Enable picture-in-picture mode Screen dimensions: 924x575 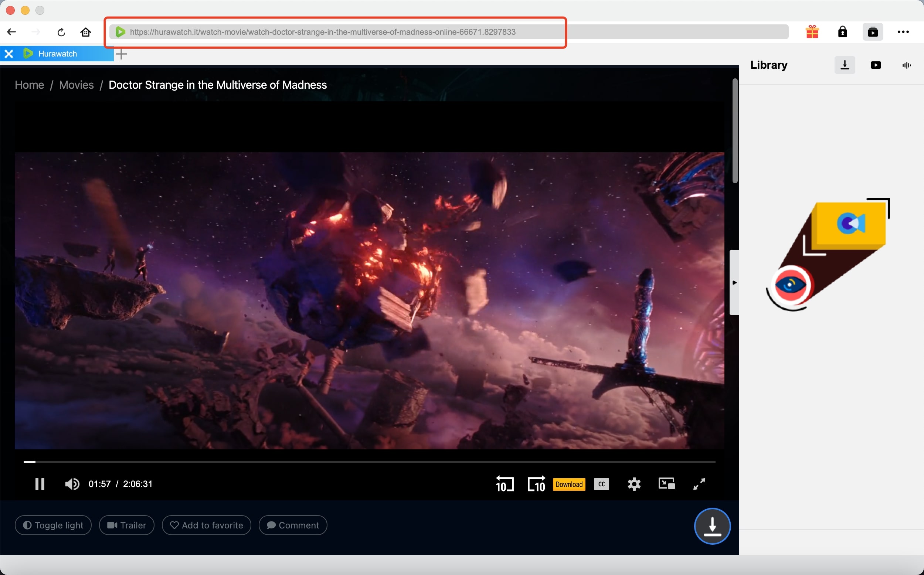tap(666, 484)
